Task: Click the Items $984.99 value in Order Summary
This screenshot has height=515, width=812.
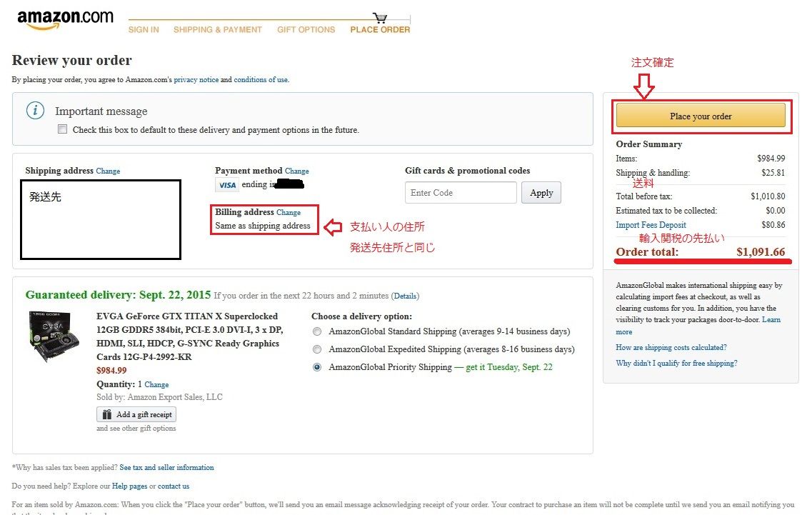Action: (x=771, y=159)
